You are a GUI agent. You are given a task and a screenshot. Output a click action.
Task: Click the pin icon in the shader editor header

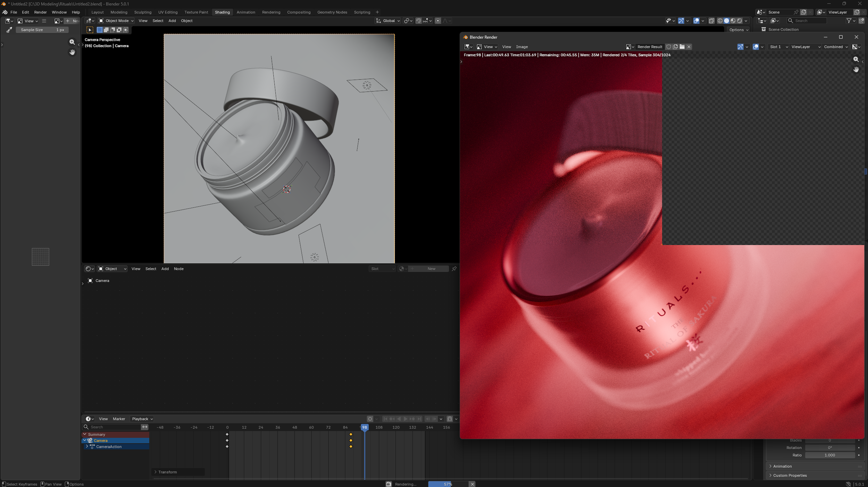[x=454, y=269]
